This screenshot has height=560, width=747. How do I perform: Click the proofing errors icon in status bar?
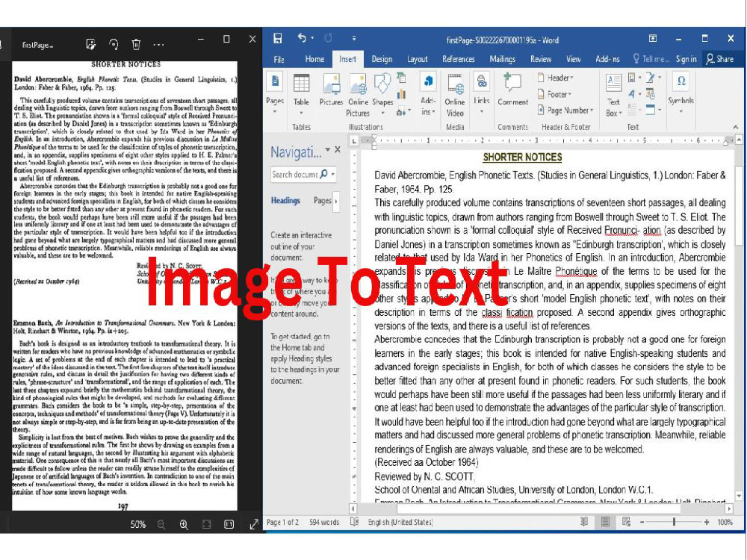pos(354,522)
